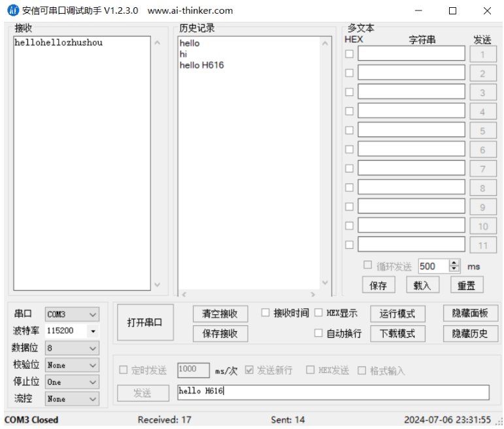Open the 波特率 115200 dropdown
Viewport: 504px width, 429px height.
click(72, 331)
